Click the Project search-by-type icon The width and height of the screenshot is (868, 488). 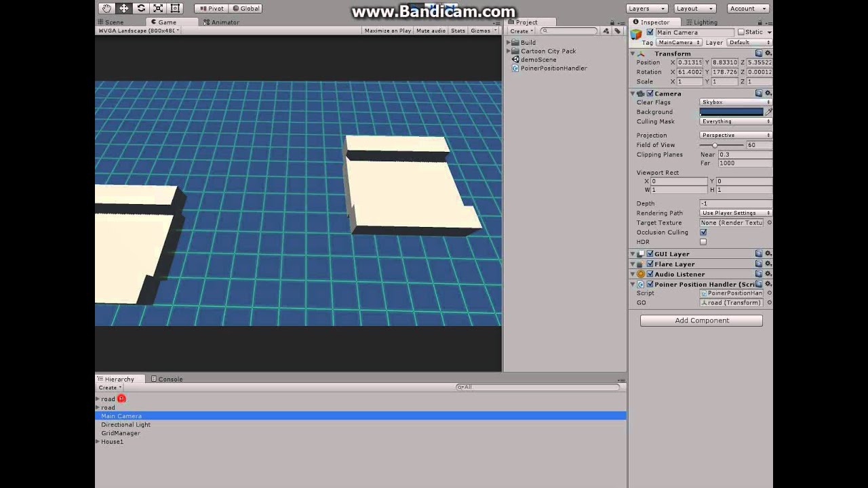[x=606, y=31]
